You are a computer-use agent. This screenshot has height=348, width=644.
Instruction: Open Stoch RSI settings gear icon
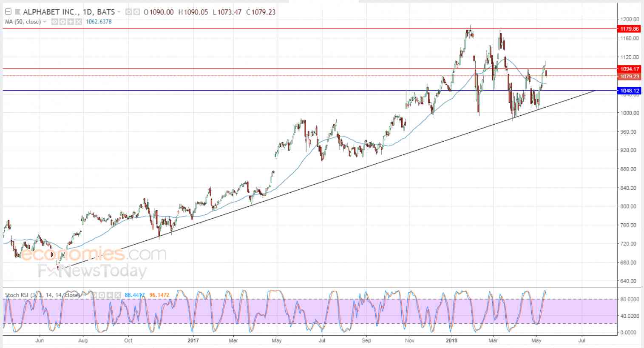coord(102,295)
